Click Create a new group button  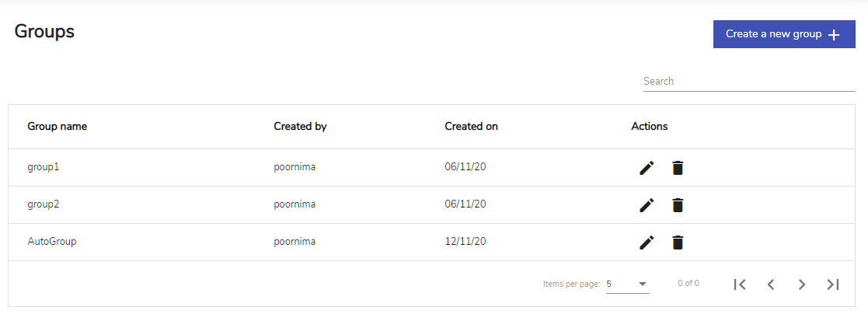pyautogui.click(x=784, y=34)
